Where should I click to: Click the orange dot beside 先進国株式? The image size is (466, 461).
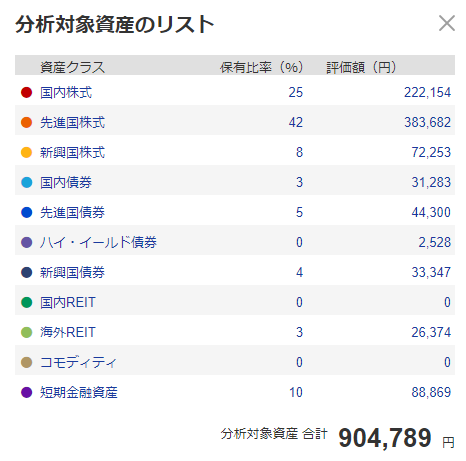pos(26,122)
